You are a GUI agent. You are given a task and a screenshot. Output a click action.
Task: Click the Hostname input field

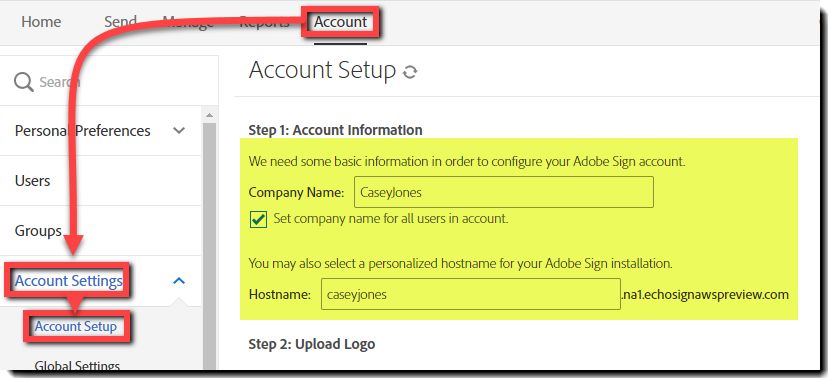coord(471,294)
